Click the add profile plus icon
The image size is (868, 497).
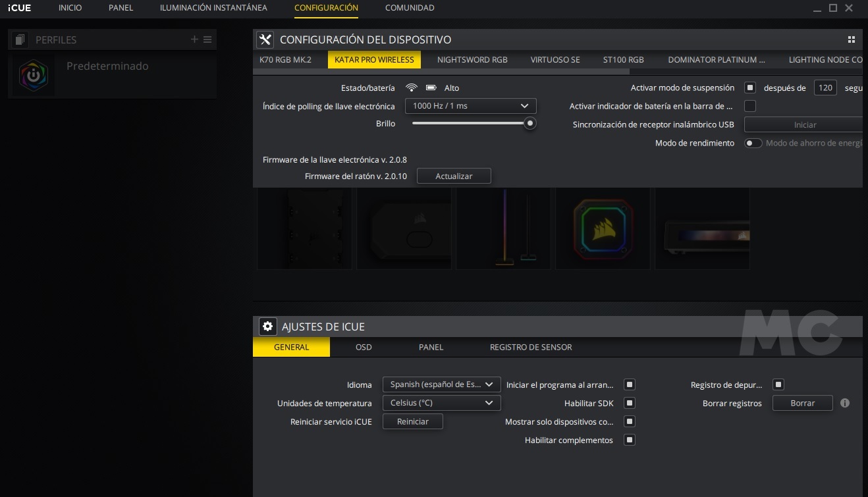(194, 39)
